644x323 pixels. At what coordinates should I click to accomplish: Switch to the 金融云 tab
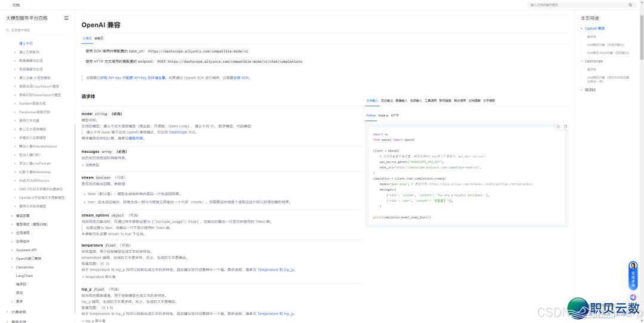click(99, 38)
